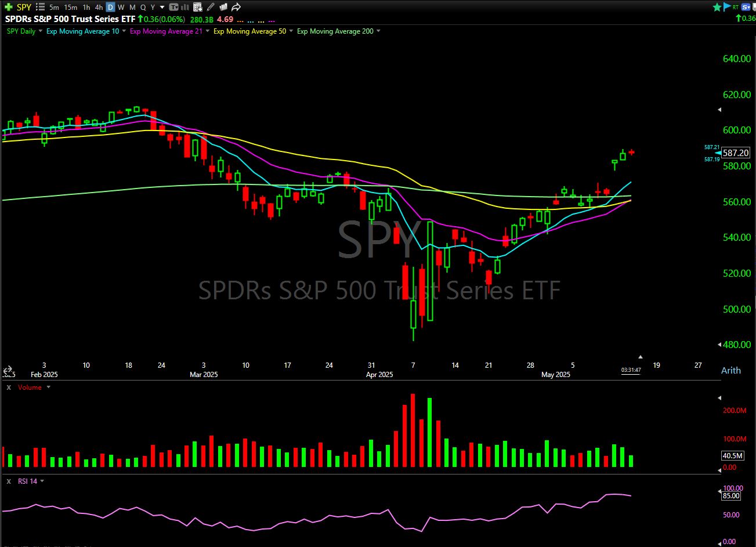
Task: Click the volume pane scale arrow
Action: pos(720,398)
